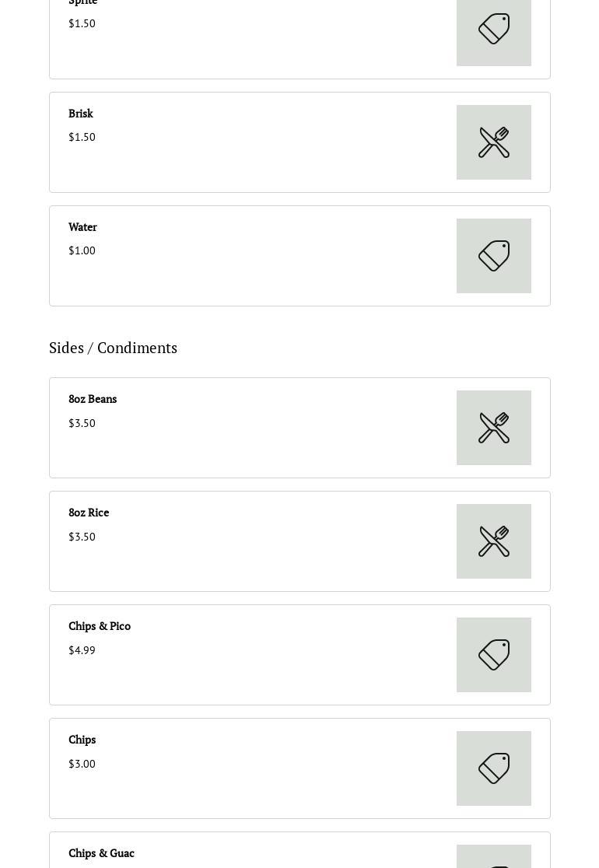Click the 8oz Beans $3.50 price
599x868 pixels.
click(x=82, y=423)
